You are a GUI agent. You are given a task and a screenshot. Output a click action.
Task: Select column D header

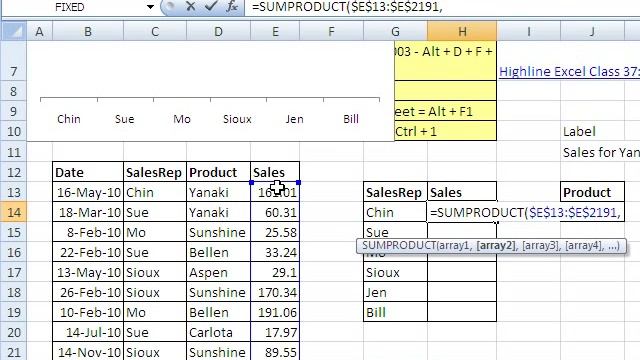218,31
